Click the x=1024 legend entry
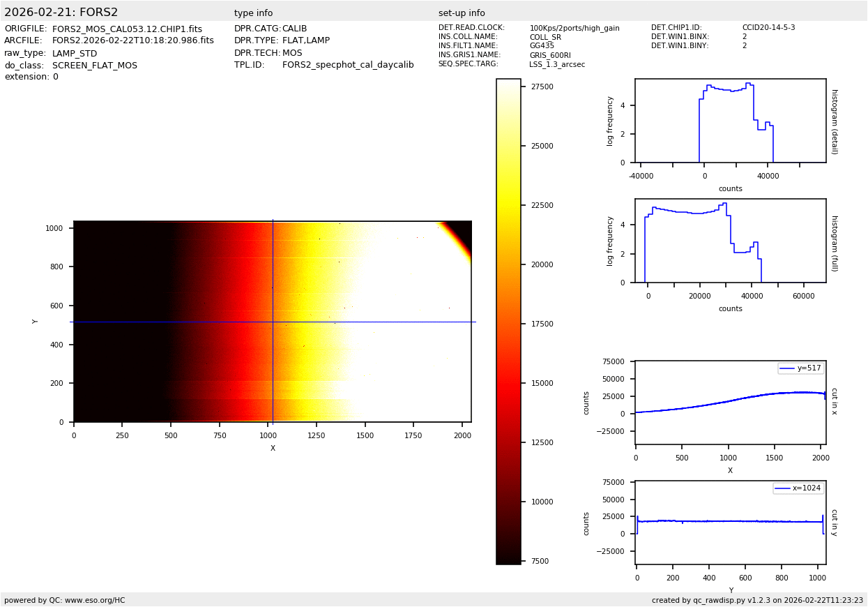The image size is (868, 607). [798, 488]
